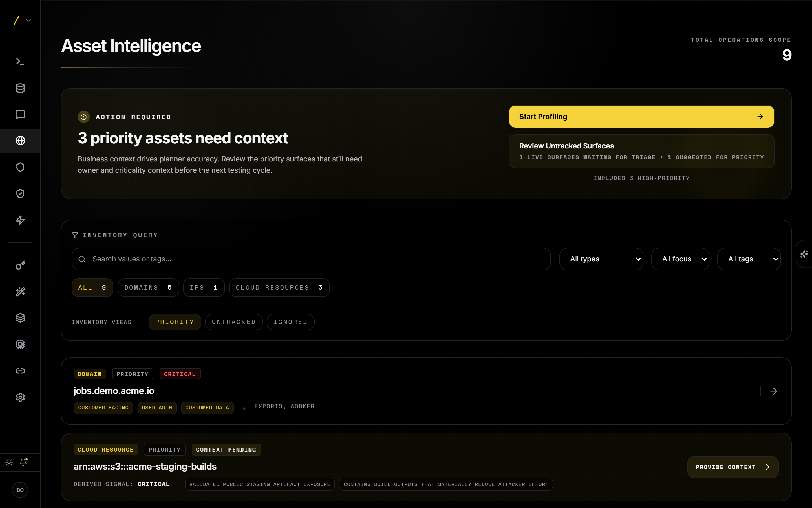The image size is (812, 508).
Task: Switch to the PRIORITY inventory view
Action: (175, 322)
